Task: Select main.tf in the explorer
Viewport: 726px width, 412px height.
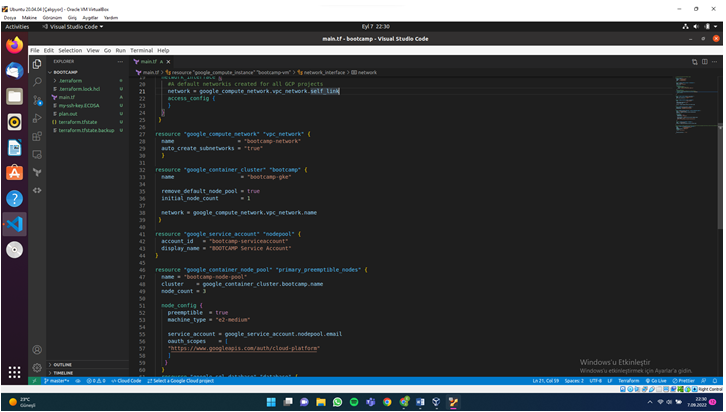Action: pos(88,97)
